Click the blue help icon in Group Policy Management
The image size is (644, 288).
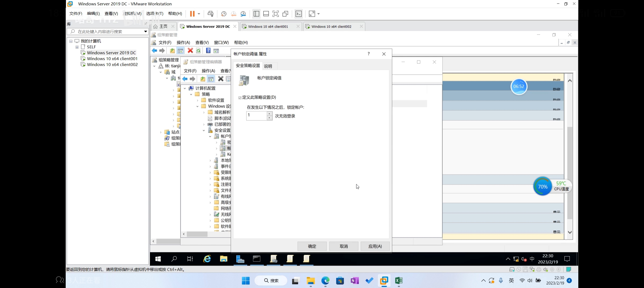(x=208, y=51)
